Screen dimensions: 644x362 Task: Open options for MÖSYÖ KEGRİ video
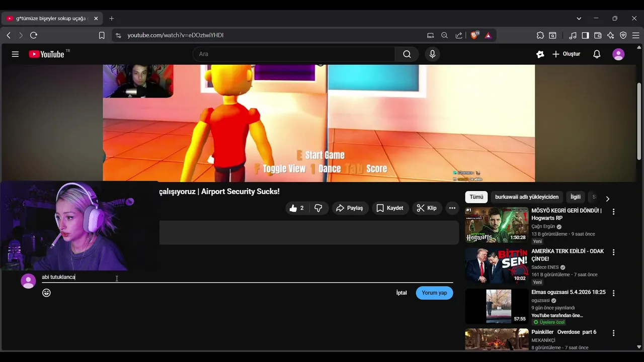point(613,212)
